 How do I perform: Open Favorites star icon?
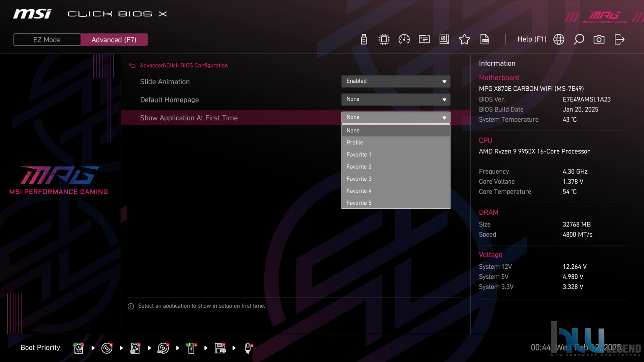click(x=464, y=39)
